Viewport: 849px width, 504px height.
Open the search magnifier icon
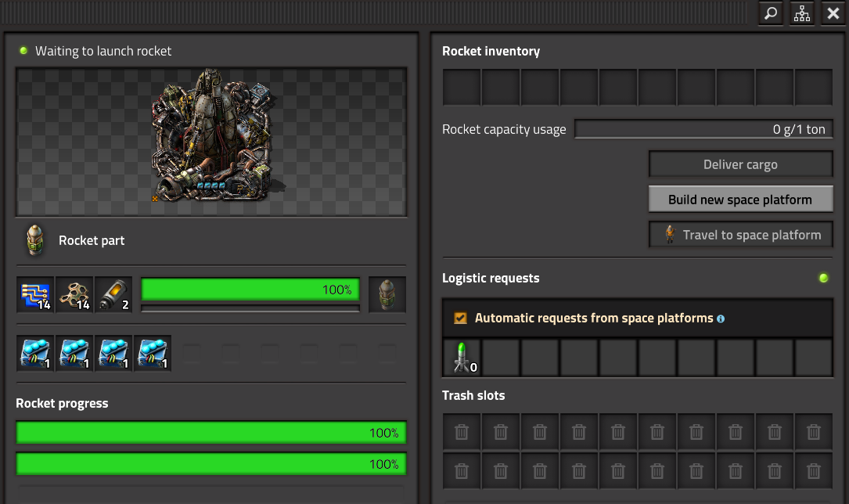point(771,13)
